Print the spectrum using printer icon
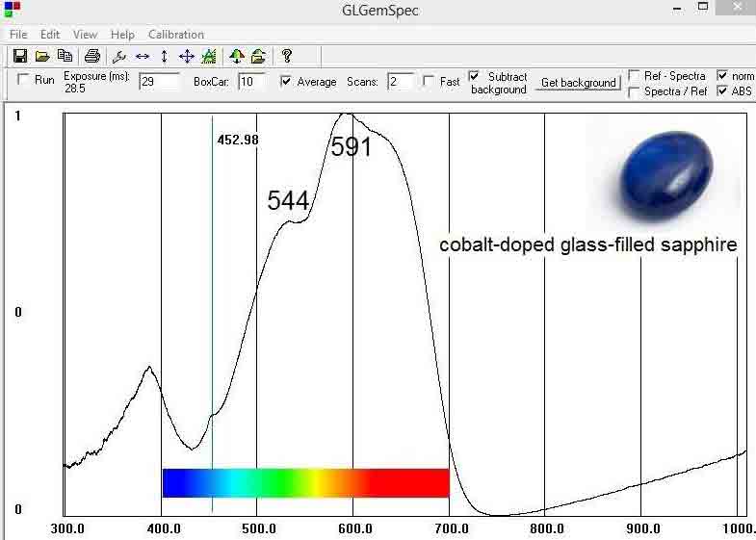This screenshot has height=540, width=756. click(92, 56)
